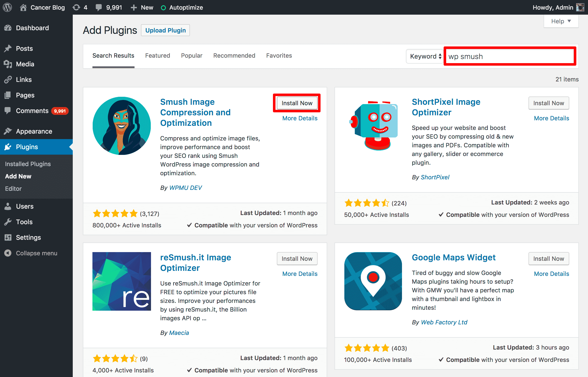
Task: Click the Upload Plugin button
Action: point(165,30)
